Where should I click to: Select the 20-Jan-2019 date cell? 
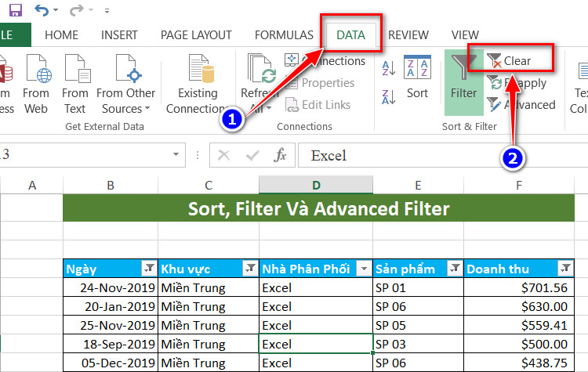tap(111, 306)
